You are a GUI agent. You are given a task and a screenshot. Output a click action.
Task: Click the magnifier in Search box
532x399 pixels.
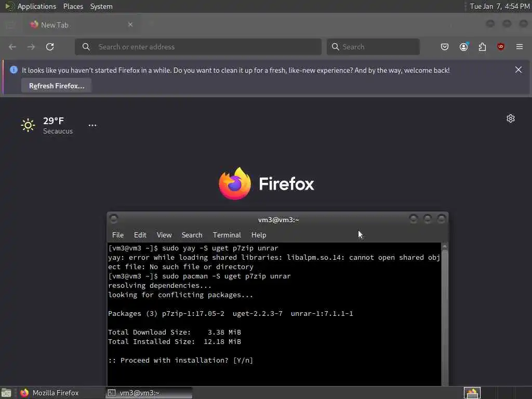click(335, 47)
